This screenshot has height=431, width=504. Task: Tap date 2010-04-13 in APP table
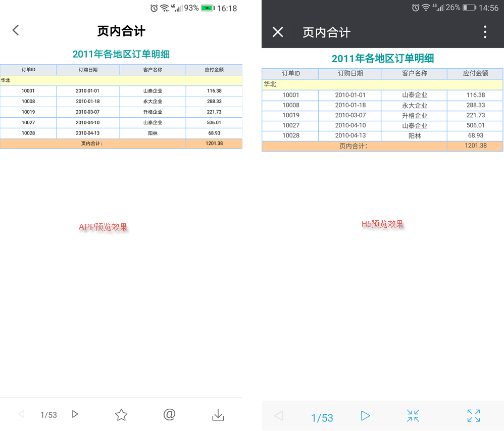(88, 133)
